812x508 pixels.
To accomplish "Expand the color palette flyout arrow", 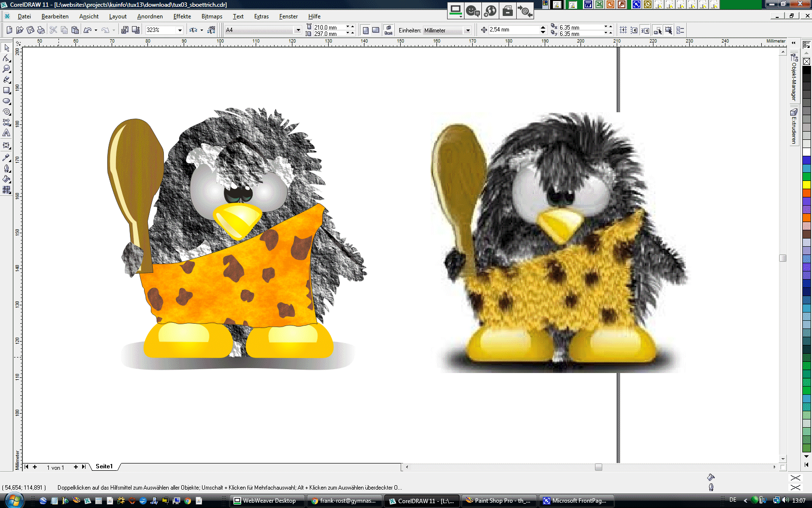I will pyautogui.click(x=806, y=464).
